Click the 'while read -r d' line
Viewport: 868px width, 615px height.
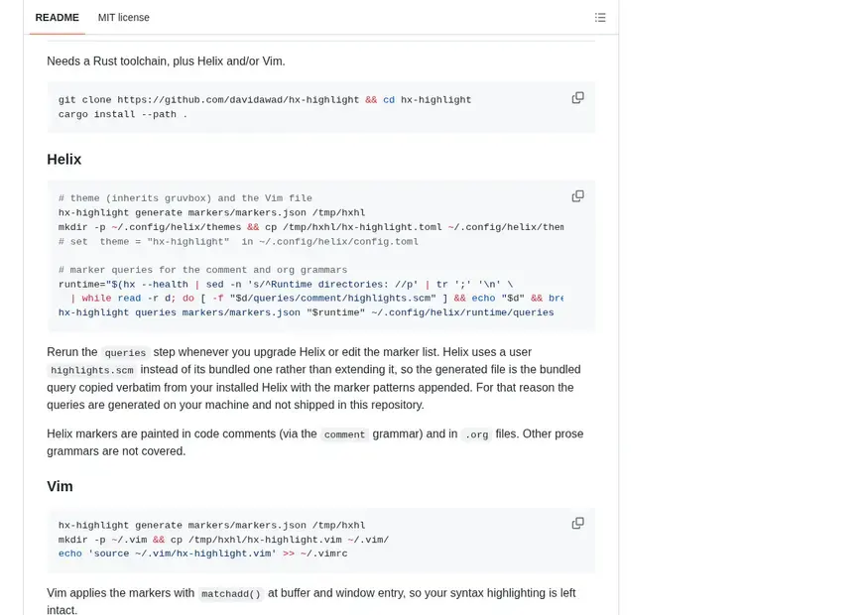tap(316, 299)
